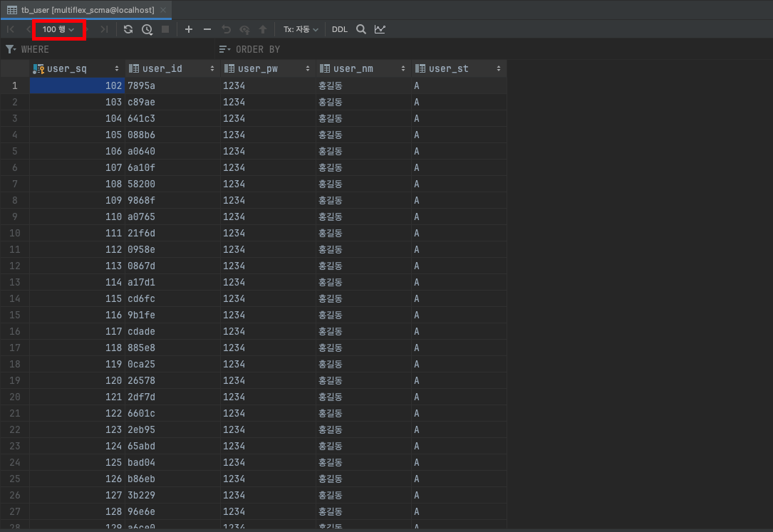Screen dimensions: 773x532
Task: Select the user_id cell 641c3
Action: (172, 118)
